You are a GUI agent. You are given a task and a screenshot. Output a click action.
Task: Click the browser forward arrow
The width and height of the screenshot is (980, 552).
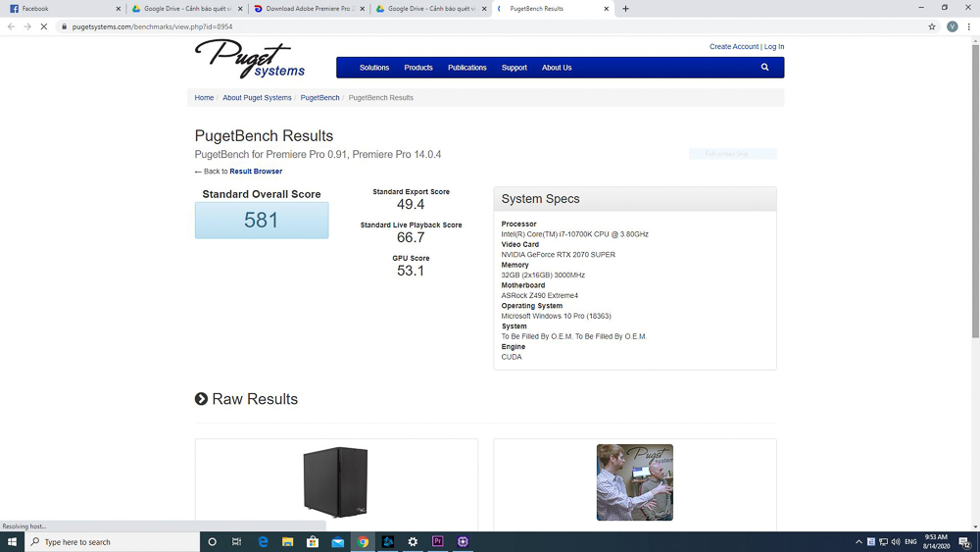pyautogui.click(x=27, y=26)
